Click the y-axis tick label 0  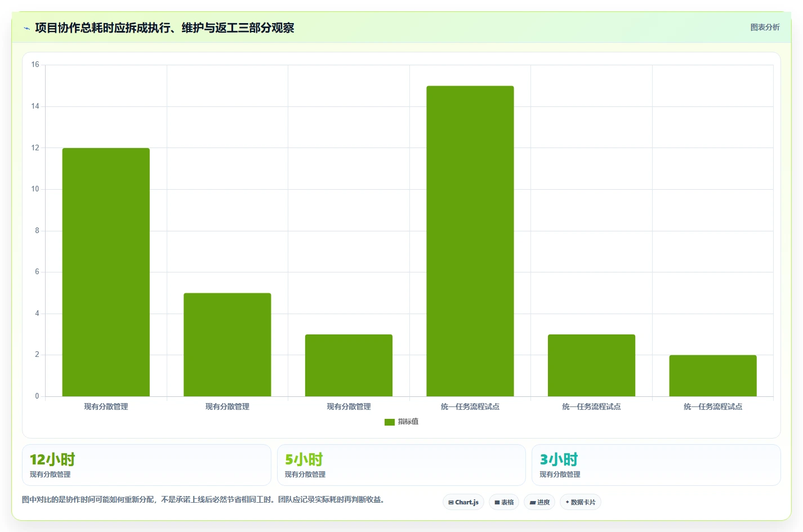tap(37, 396)
